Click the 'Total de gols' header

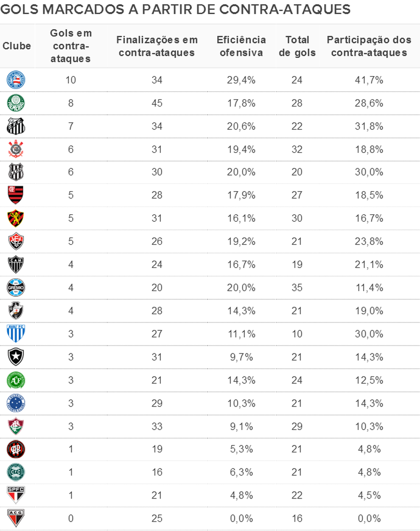click(x=297, y=46)
